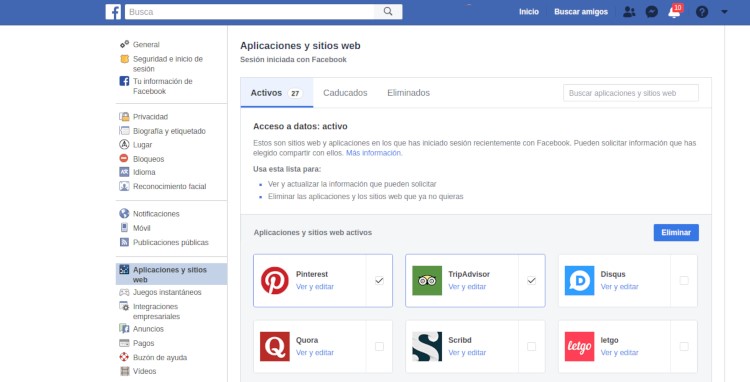
Task: Click the TripAdvisor app logo
Action: [427, 280]
